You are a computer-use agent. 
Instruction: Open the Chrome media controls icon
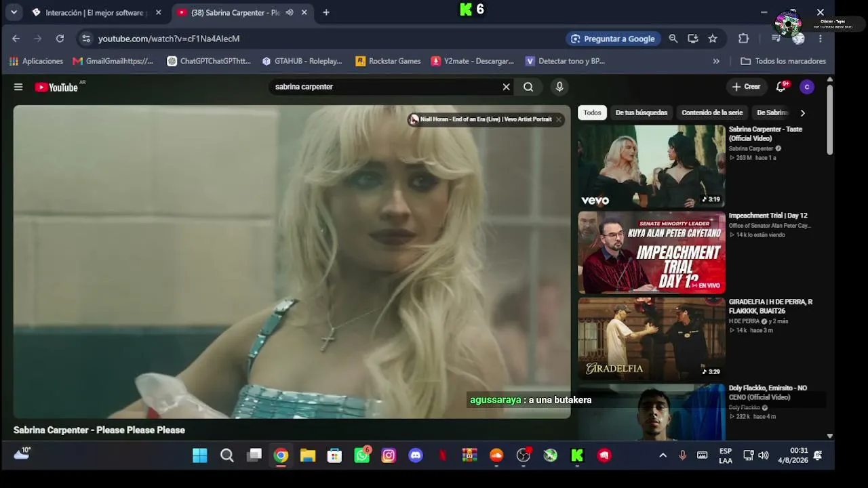pos(776,39)
